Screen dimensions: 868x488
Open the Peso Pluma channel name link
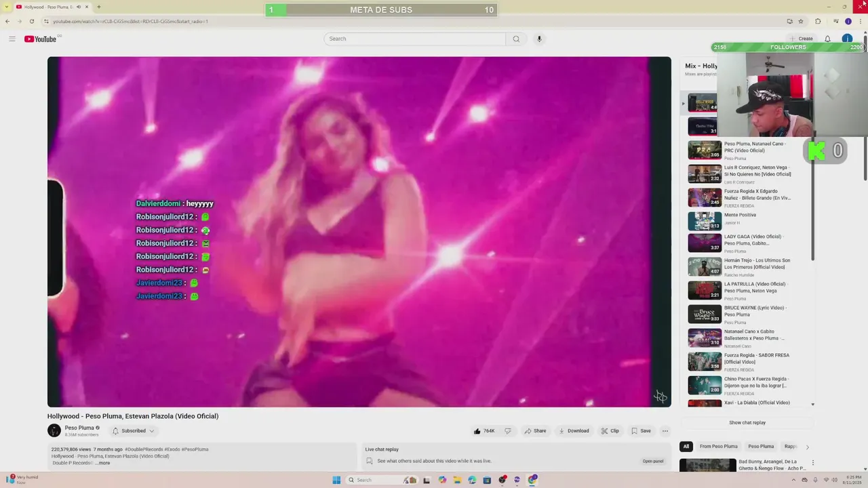(x=79, y=428)
